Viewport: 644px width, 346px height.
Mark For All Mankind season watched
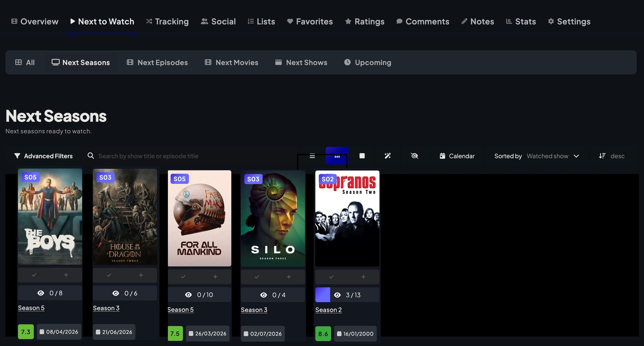tap(183, 277)
